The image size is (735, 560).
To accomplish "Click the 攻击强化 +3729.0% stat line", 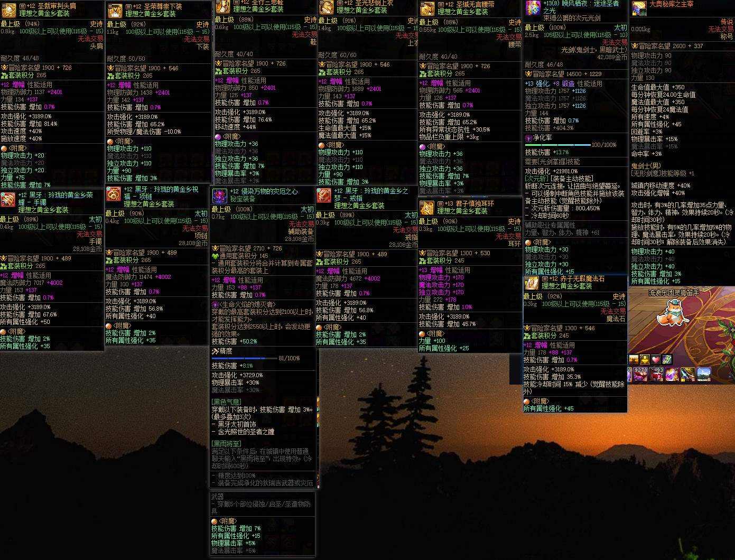I will 237,375.
